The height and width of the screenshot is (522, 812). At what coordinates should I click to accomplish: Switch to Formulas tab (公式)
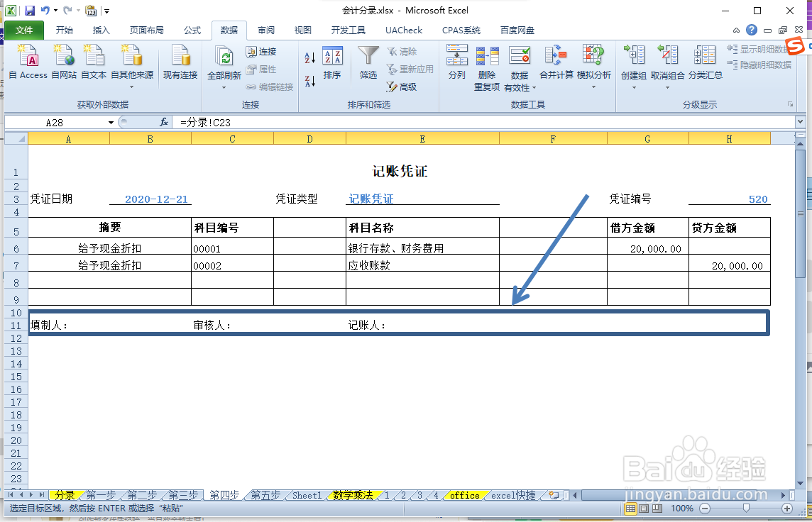192,30
